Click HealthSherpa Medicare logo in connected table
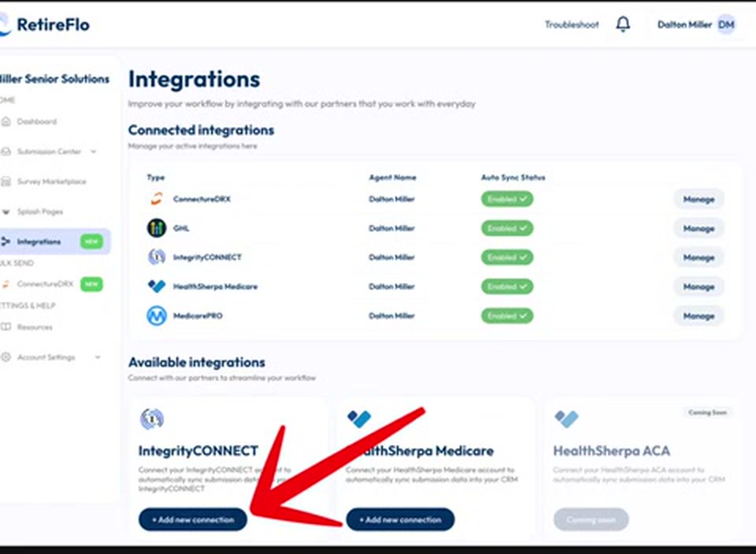The width and height of the screenshot is (756, 554). [x=156, y=286]
